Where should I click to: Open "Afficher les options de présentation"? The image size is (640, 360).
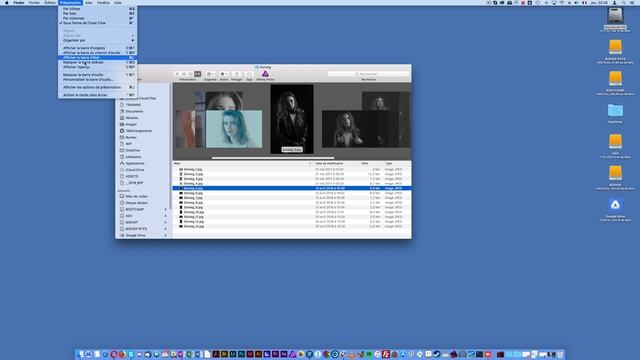coord(97,87)
